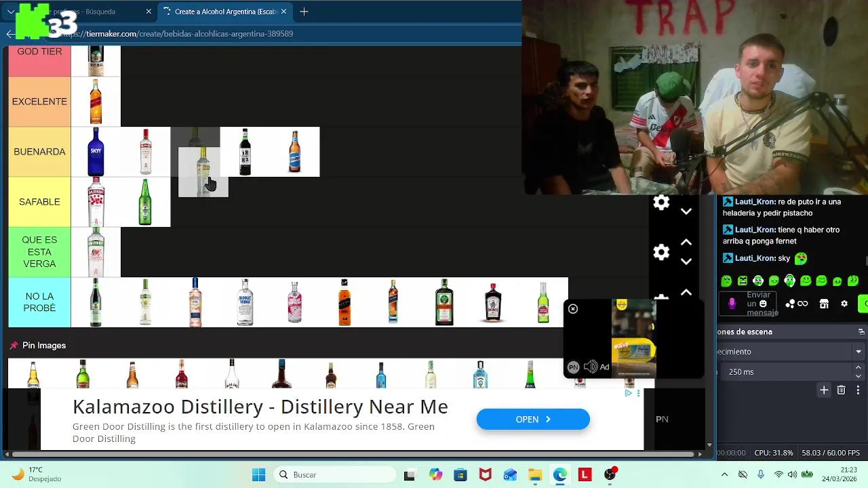Select the Create a Alcohol Argentina tab
This screenshot has width=868, height=488.
(x=224, y=12)
